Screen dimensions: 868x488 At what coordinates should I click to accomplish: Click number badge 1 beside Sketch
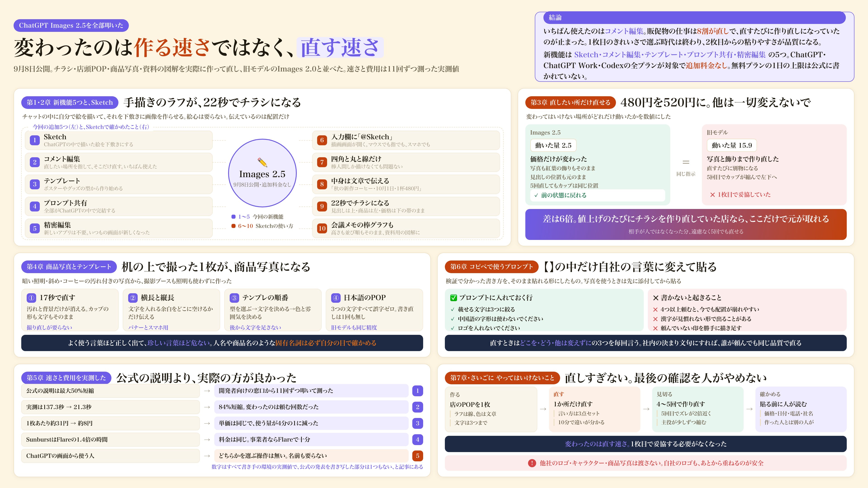pos(34,140)
